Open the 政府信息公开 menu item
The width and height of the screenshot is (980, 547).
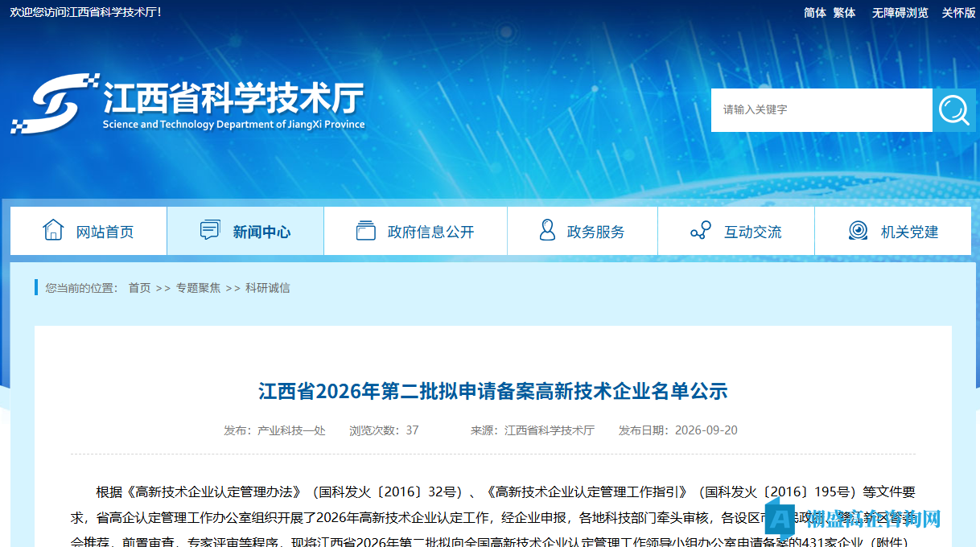click(415, 231)
